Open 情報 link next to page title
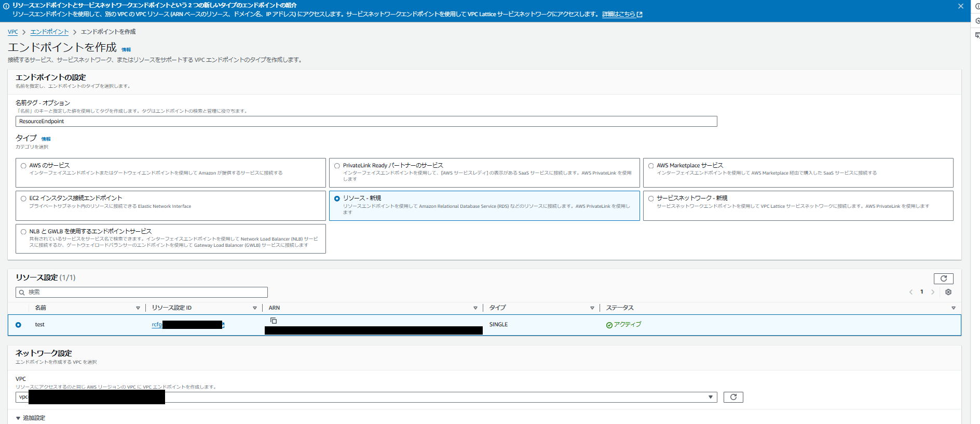 (126, 50)
